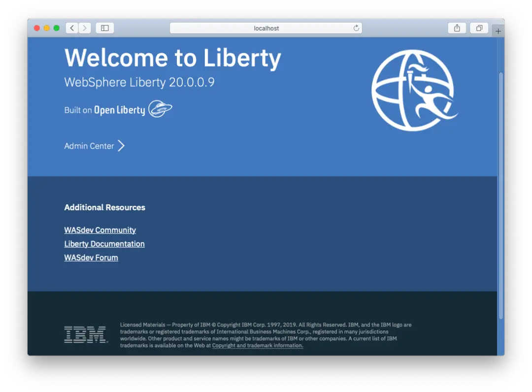The height and width of the screenshot is (392, 532).
Task: Minimize the window with the yellow button
Action: pos(47,28)
